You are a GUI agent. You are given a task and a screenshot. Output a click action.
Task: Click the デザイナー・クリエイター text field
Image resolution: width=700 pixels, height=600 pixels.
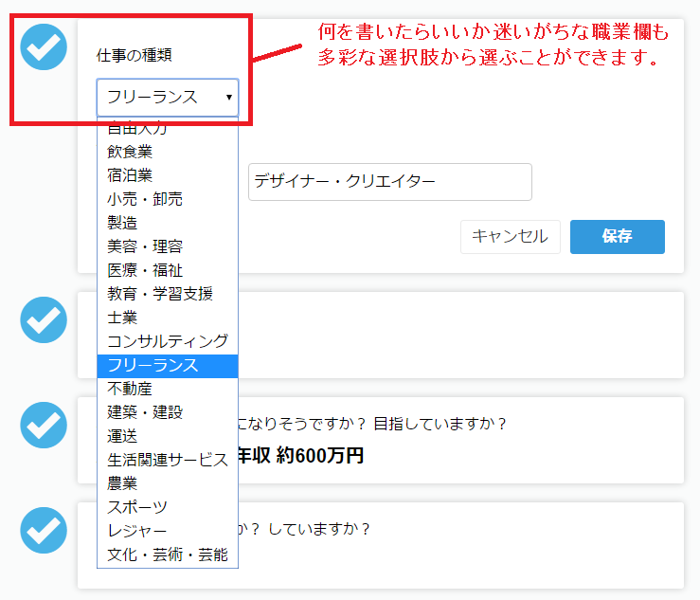coord(389,182)
